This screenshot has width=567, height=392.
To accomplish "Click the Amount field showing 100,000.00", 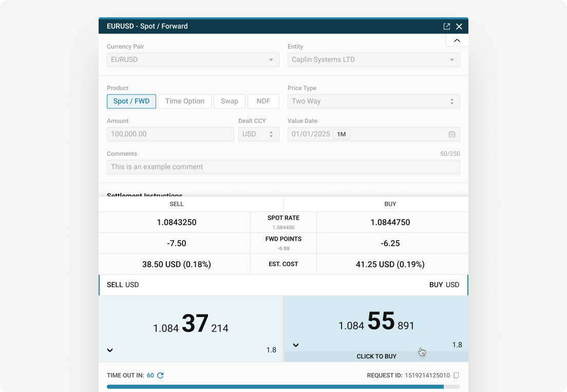I will (x=171, y=134).
